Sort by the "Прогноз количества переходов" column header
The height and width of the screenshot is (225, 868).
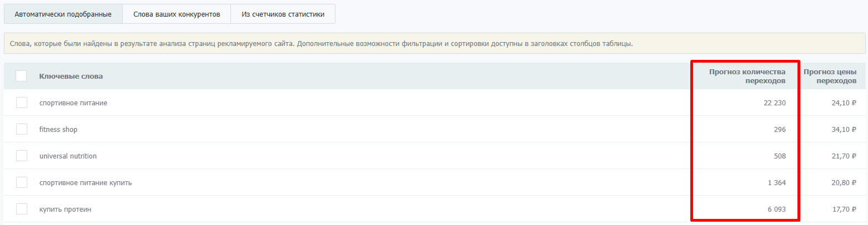[x=747, y=76]
